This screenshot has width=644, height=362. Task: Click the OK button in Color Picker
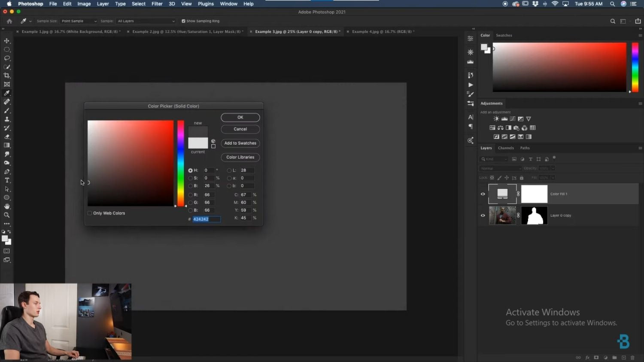click(240, 117)
